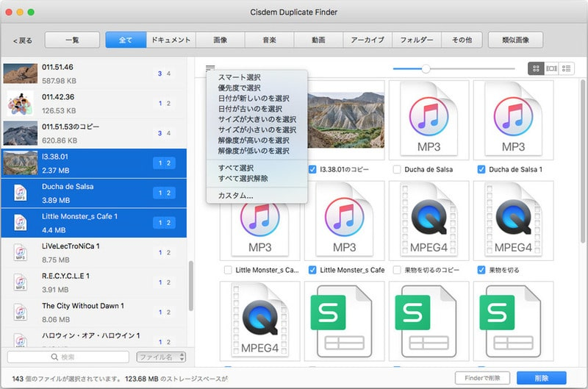Switch to grid thumbnail view
Screen dimensions: 588x389
536,68
